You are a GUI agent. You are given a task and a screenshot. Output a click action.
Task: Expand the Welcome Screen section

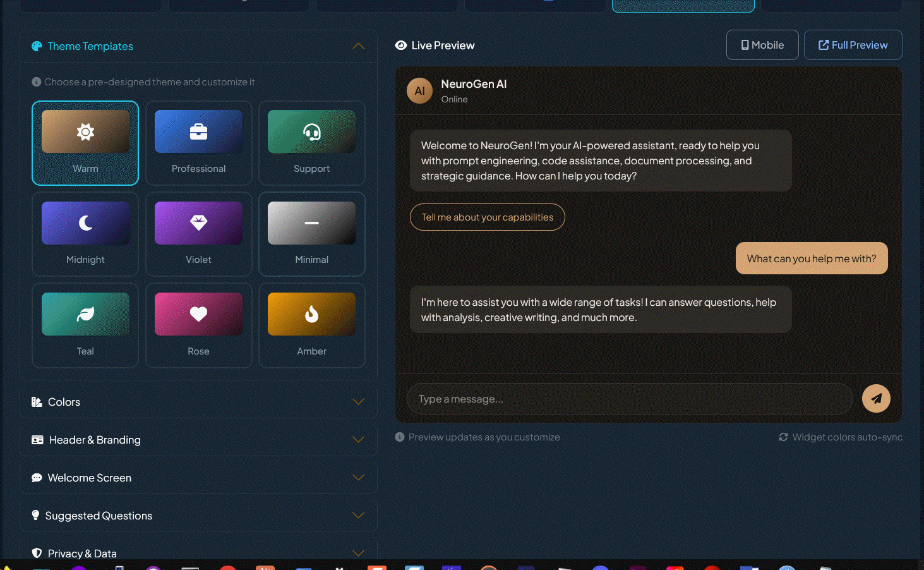click(x=358, y=477)
